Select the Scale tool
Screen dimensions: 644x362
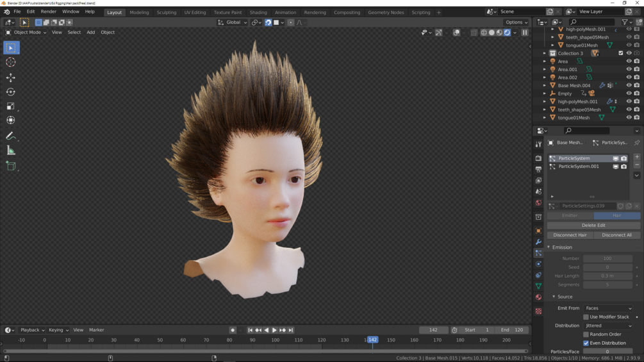pyautogui.click(x=11, y=106)
